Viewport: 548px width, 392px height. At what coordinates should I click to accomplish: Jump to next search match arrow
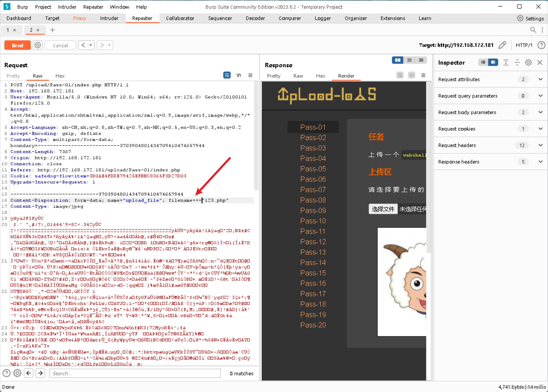40,373
